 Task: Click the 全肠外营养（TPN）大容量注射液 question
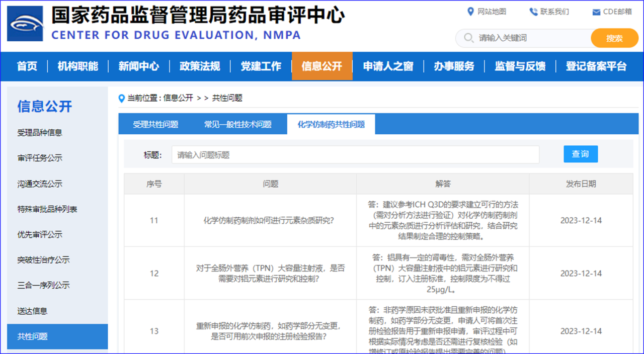[270, 273]
